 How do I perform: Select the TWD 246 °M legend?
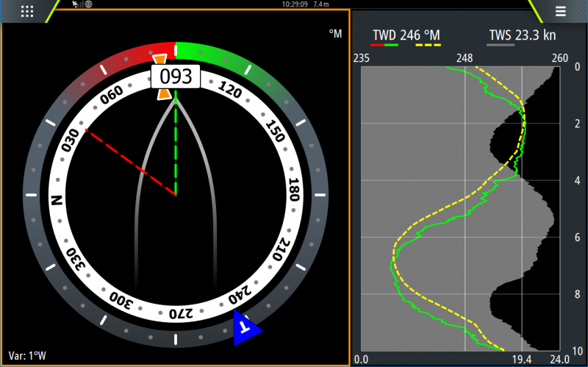click(x=406, y=35)
